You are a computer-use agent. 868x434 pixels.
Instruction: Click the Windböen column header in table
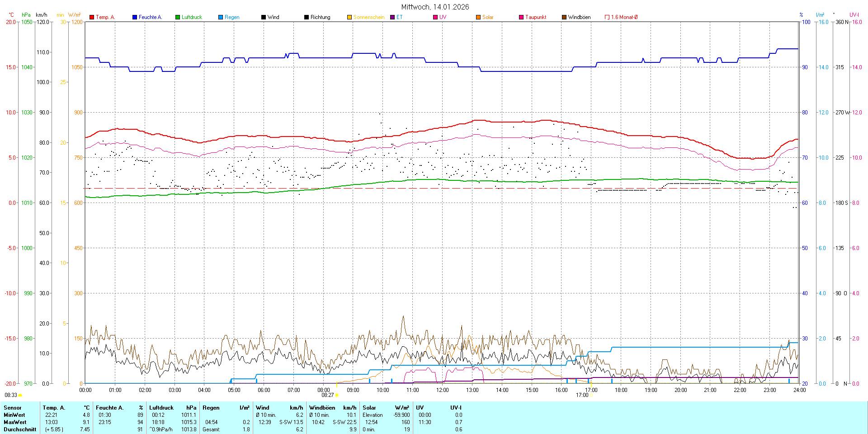click(322, 408)
